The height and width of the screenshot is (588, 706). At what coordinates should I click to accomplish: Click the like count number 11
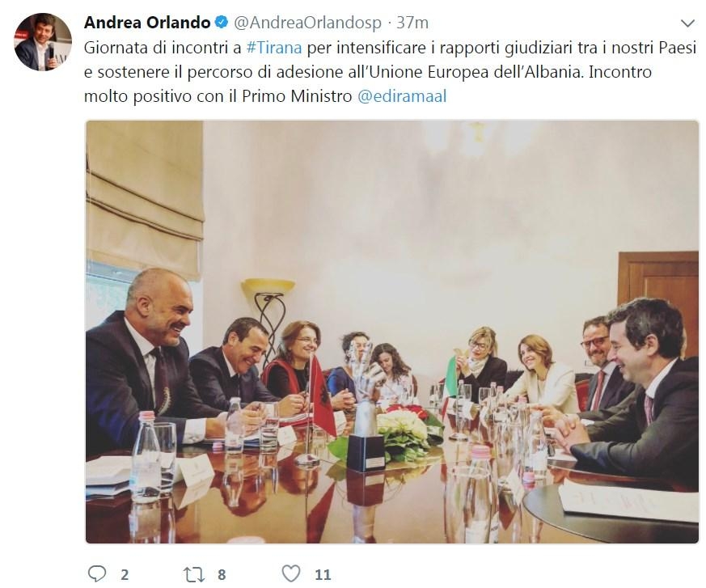[323, 574]
